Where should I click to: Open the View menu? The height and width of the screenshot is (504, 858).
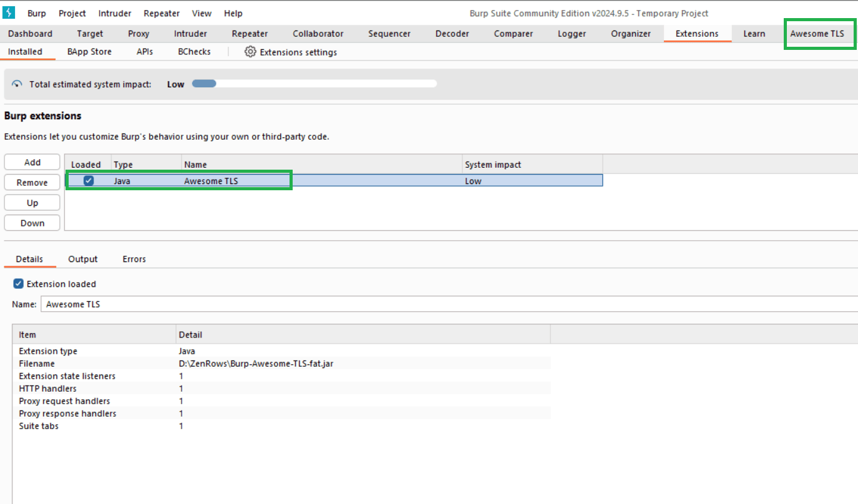coord(202,13)
